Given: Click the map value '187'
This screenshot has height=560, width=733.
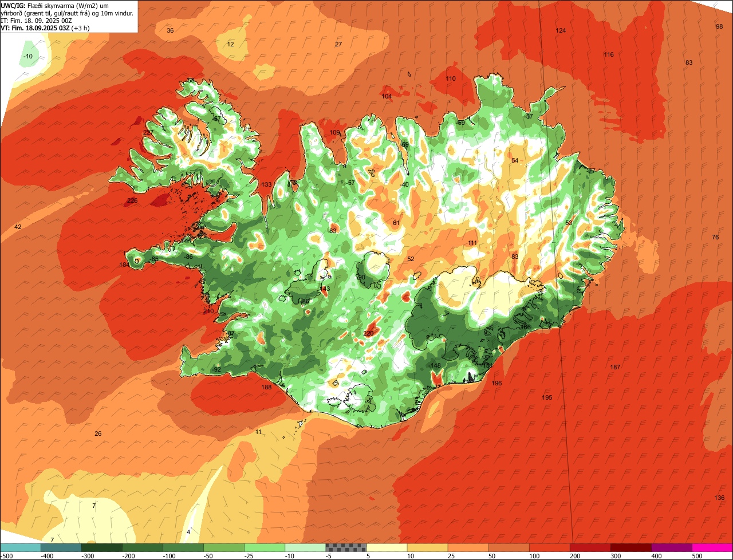Looking at the screenshot, I should tap(615, 367).
